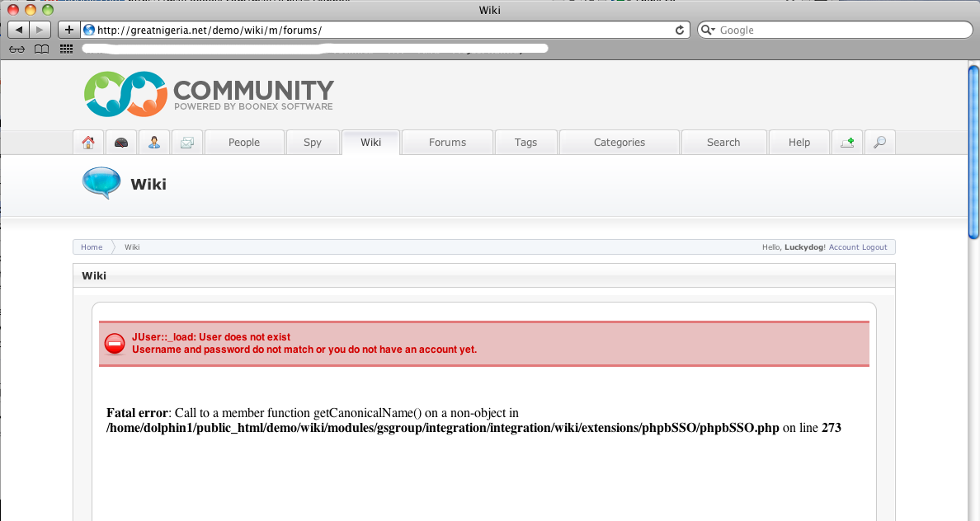
Task: Click the 'Fatal error' text
Action: 137,413
